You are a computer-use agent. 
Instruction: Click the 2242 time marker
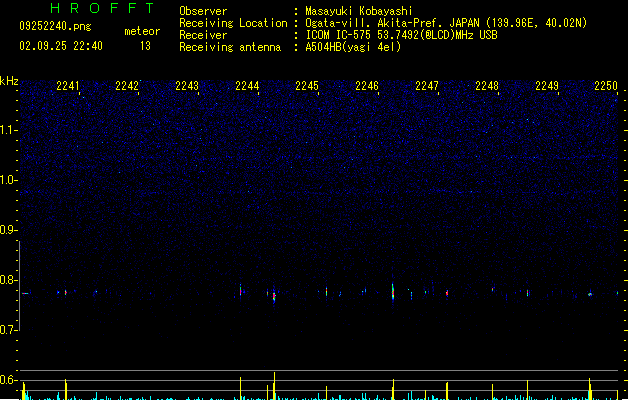127,86
